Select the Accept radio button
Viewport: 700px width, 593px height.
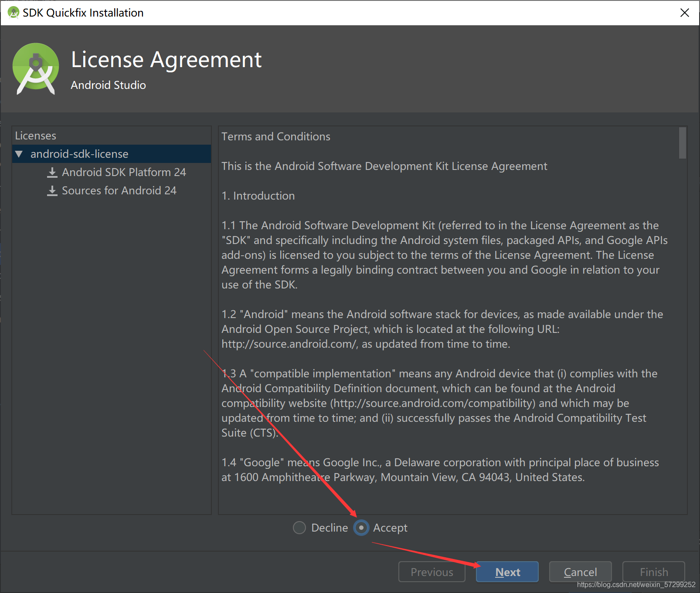click(x=361, y=528)
